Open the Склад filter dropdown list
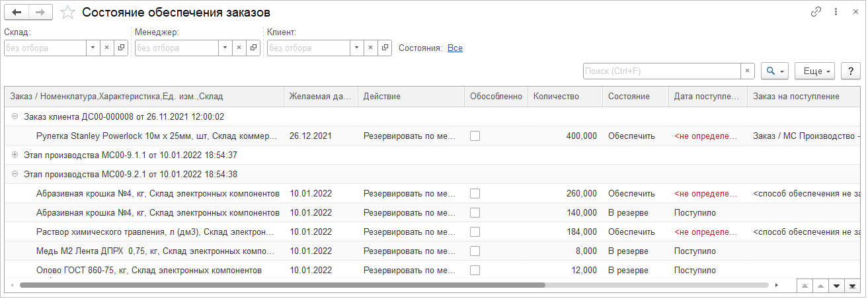Image resolution: width=868 pixels, height=299 pixels. click(93, 48)
